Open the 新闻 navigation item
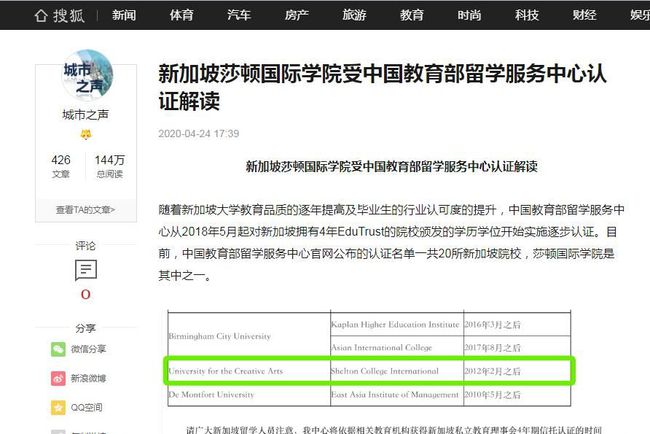 click(x=124, y=15)
